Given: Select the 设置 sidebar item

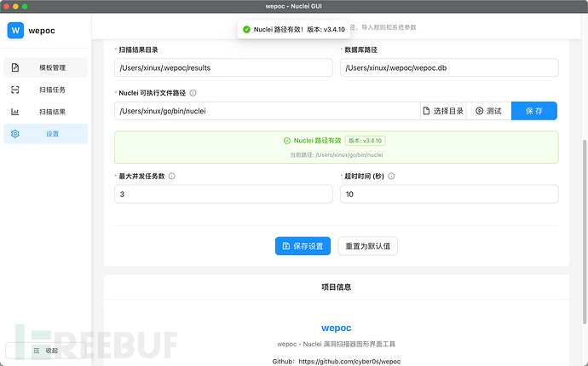Looking at the screenshot, I should [45, 134].
